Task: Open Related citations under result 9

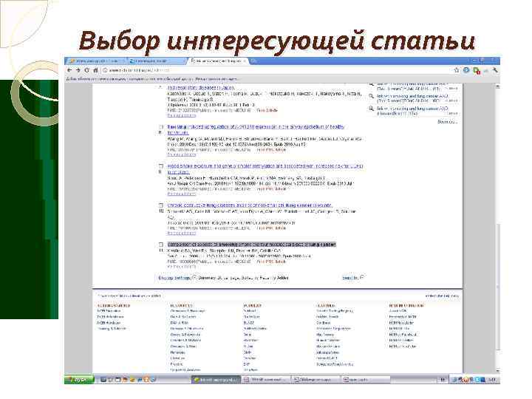Action: [x=182, y=194]
